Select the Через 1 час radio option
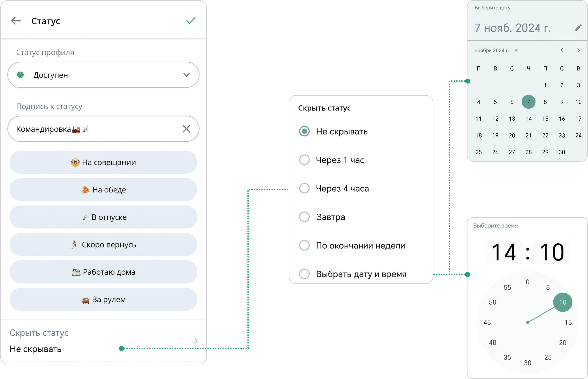588x379 pixels. click(304, 160)
